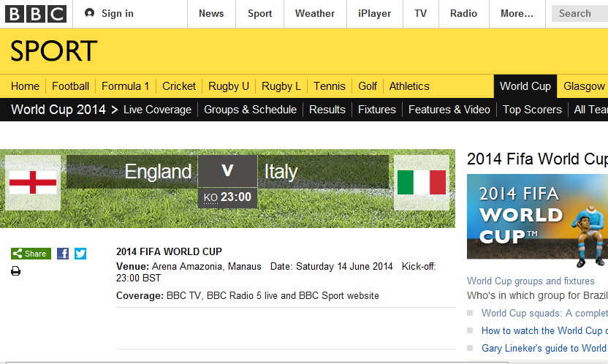Open Top Scorers page
Screen dimensions: 608x364
(532, 110)
